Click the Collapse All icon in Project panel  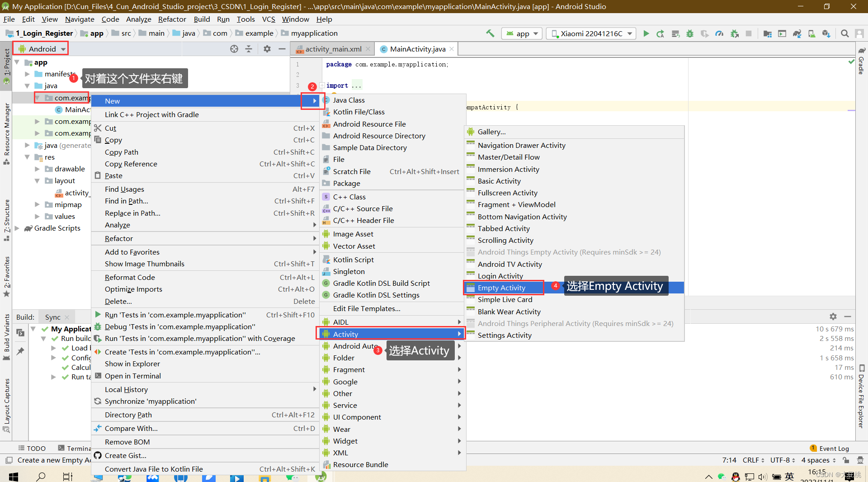pos(249,49)
